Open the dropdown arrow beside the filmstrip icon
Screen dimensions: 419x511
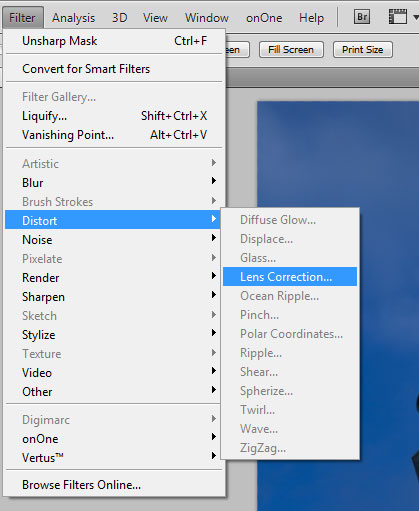(416, 17)
